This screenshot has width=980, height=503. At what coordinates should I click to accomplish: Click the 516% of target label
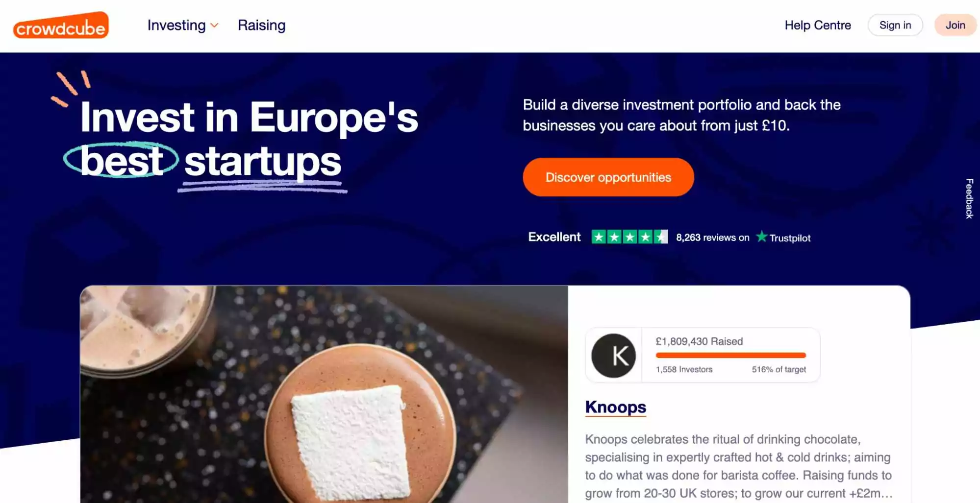779,370
